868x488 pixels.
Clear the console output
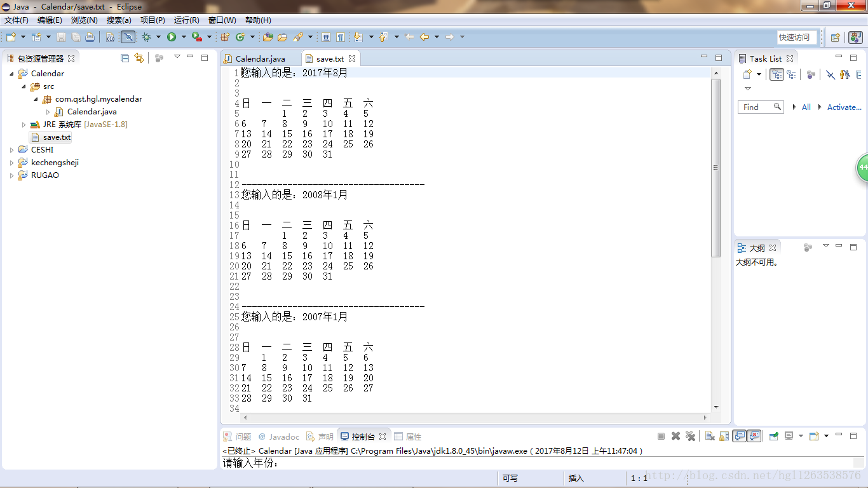tap(710, 437)
